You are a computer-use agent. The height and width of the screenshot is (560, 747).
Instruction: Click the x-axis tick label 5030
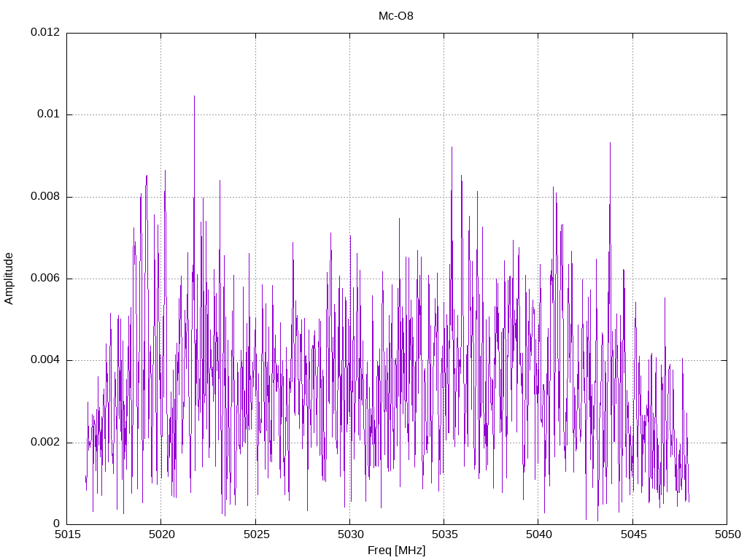[350, 534]
